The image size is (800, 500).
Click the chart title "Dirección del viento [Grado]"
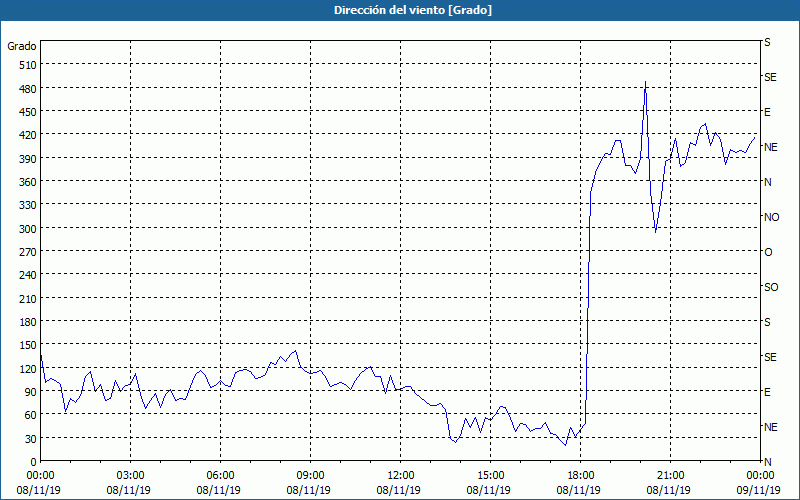413,10
